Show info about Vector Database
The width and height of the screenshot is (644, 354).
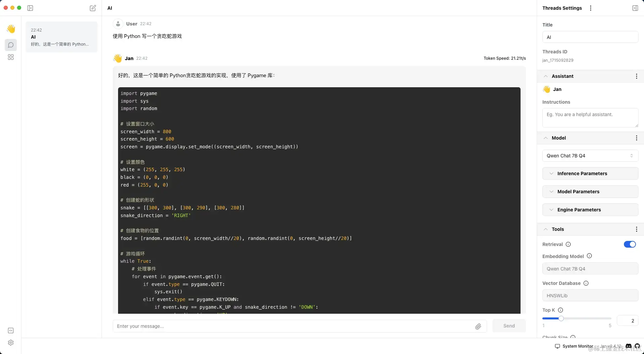(586, 283)
